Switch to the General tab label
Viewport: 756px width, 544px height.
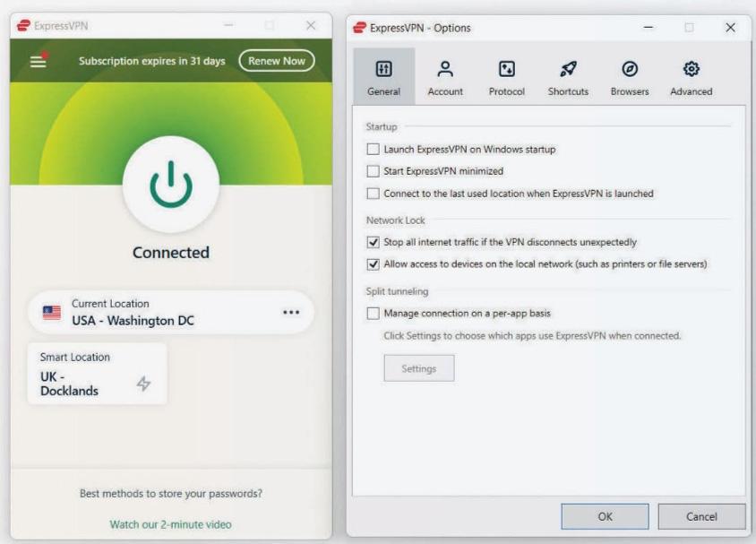[x=383, y=91]
